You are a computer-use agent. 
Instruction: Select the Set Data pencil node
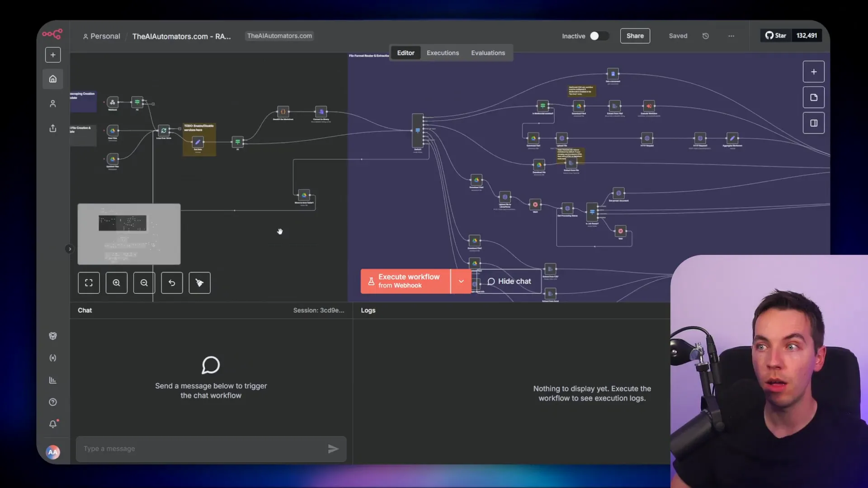(198, 142)
